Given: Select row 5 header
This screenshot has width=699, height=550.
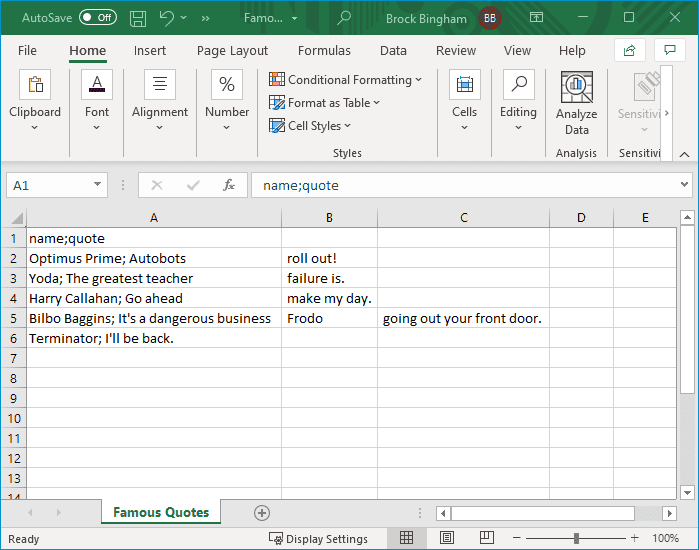Looking at the screenshot, I should pyautogui.click(x=13, y=318).
